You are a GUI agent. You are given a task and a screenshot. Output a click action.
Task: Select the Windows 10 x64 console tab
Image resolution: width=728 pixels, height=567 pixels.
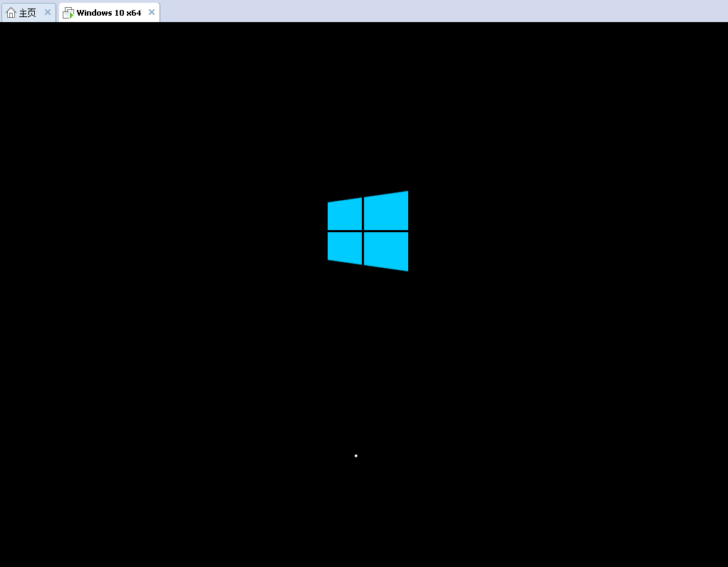[x=107, y=12]
